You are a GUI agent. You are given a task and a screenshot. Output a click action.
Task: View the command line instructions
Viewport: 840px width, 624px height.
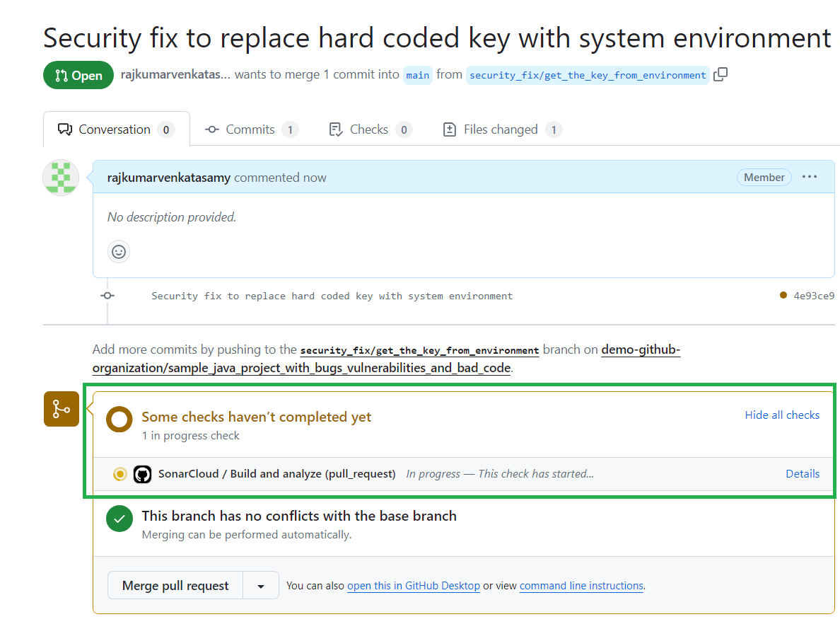tap(580, 585)
